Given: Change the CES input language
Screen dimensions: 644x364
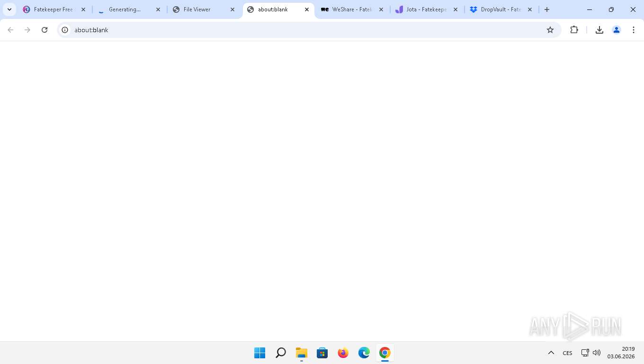Looking at the screenshot, I should click(x=567, y=353).
